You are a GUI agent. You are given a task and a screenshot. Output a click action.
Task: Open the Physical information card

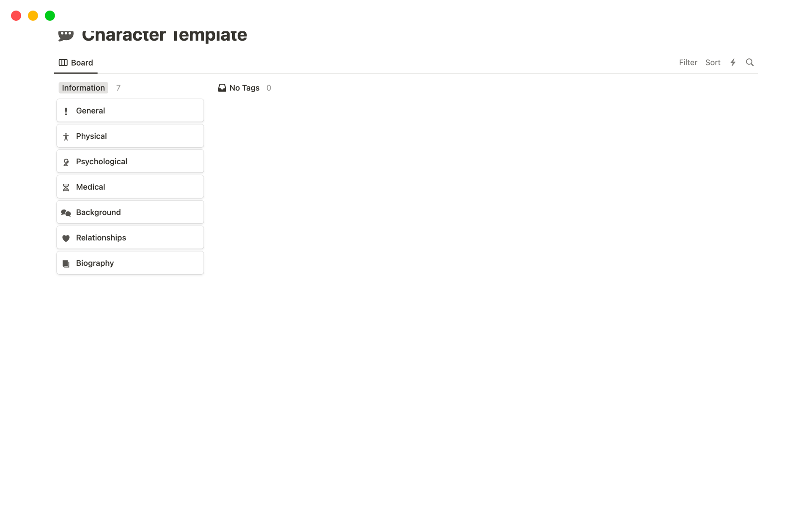[130, 136]
